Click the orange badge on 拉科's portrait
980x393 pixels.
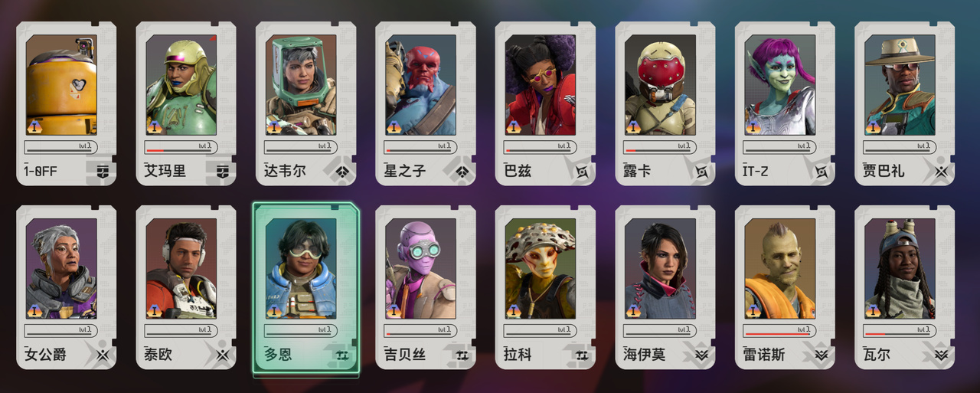[x=514, y=311]
